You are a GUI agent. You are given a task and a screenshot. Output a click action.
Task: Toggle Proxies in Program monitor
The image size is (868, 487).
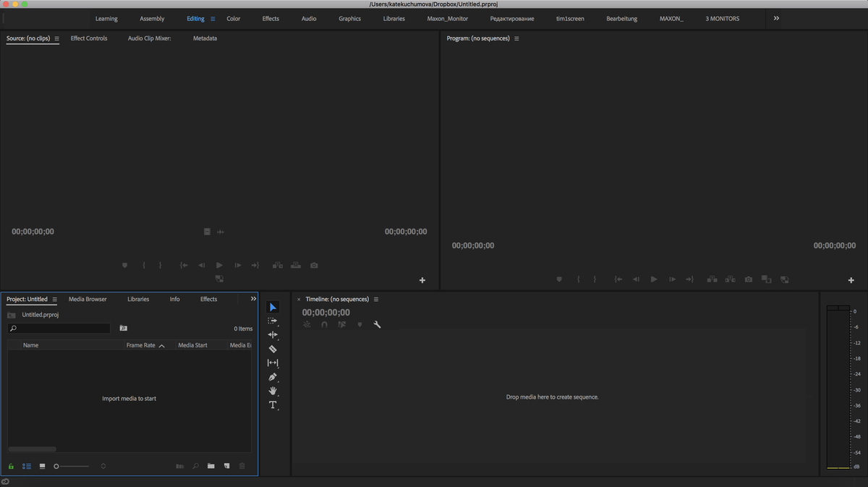[x=784, y=279]
